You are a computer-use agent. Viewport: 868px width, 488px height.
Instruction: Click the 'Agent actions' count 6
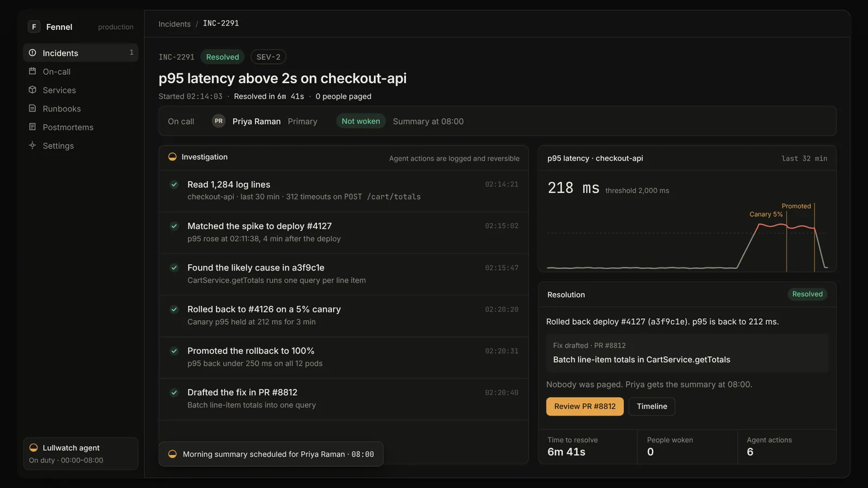coord(787,447)
